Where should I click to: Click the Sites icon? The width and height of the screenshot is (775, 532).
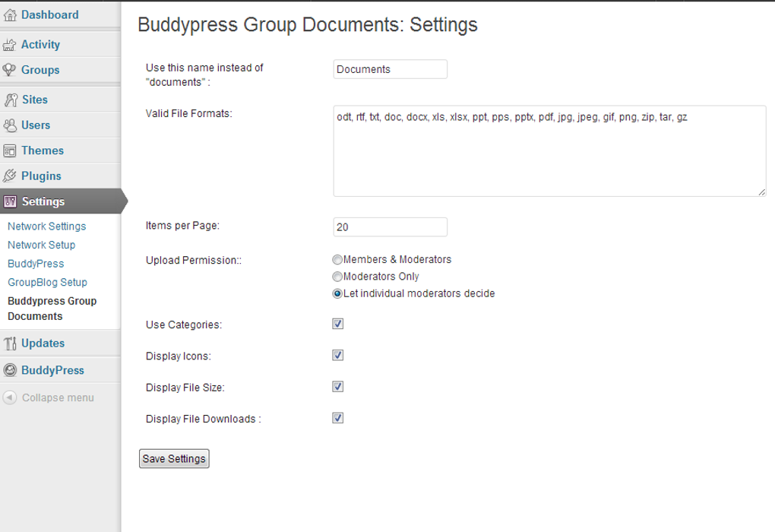point(11,99)
